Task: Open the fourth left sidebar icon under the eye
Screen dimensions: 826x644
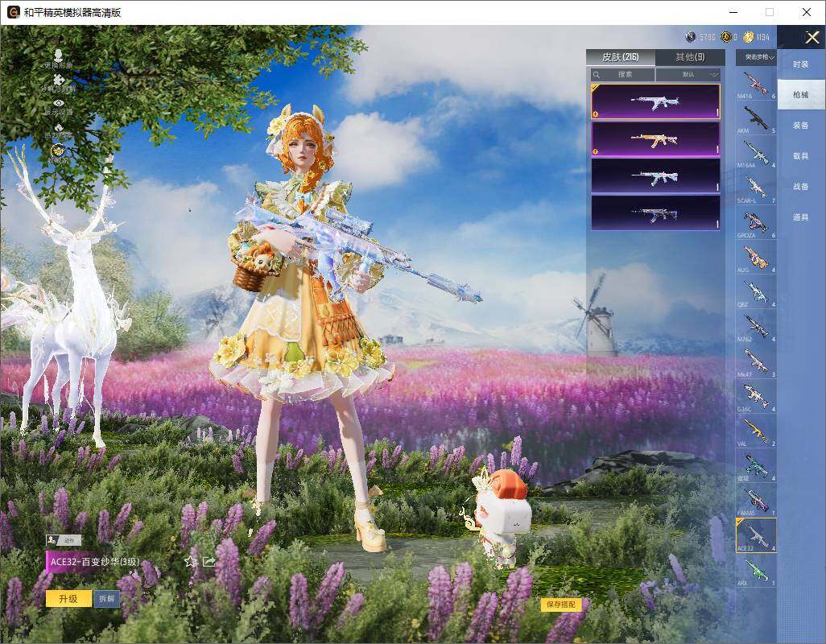Action: coord(59,127)
